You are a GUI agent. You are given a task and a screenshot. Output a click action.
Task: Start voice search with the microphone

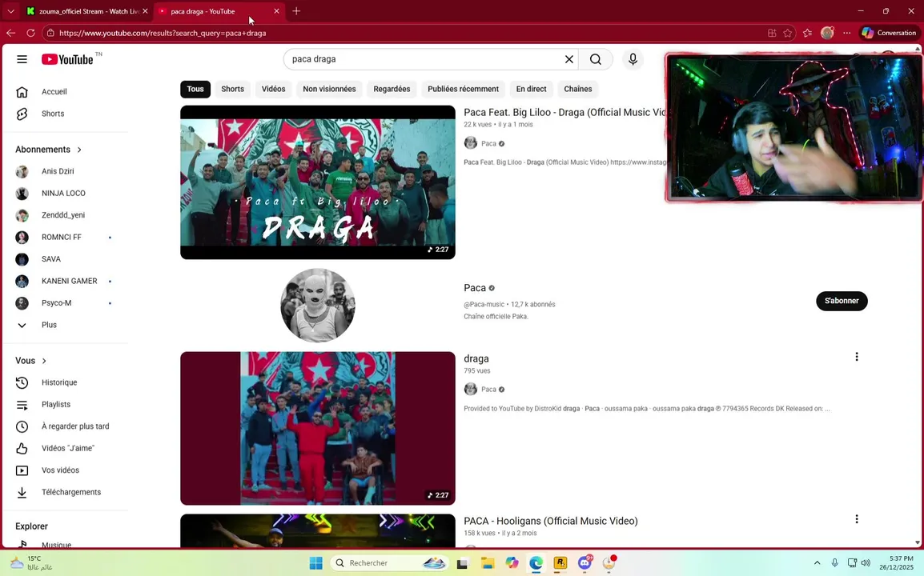pyautogui.click(x=633, y=59)
